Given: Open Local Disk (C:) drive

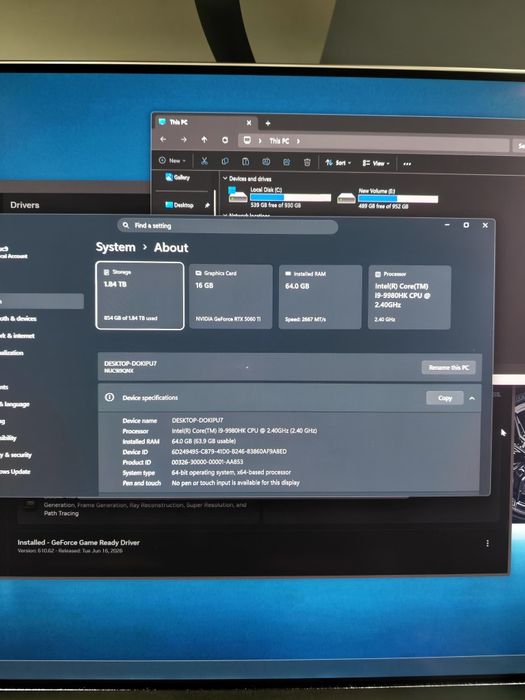Looking at the screenshot, I should coord(279,197).
